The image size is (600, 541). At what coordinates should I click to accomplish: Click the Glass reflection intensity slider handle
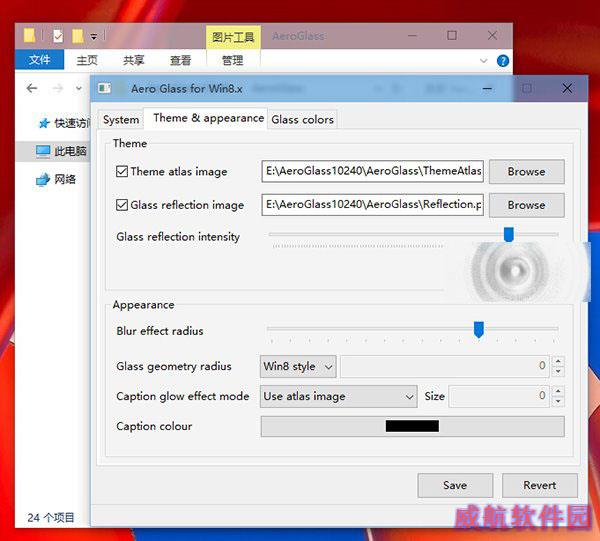(x=509, y=234)
